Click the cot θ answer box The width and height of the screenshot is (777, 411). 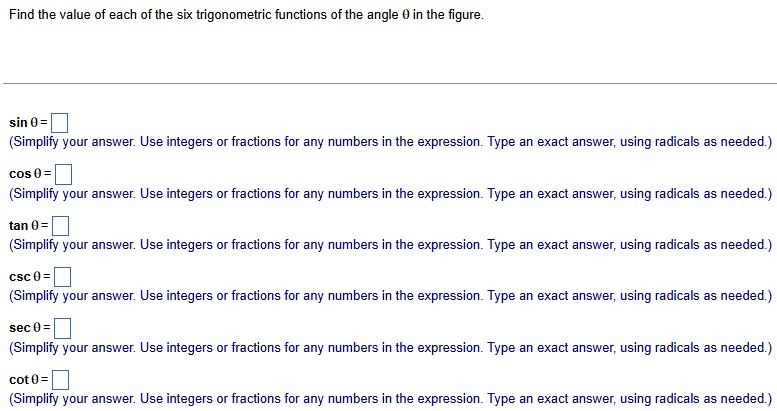[x=60, y=380]
